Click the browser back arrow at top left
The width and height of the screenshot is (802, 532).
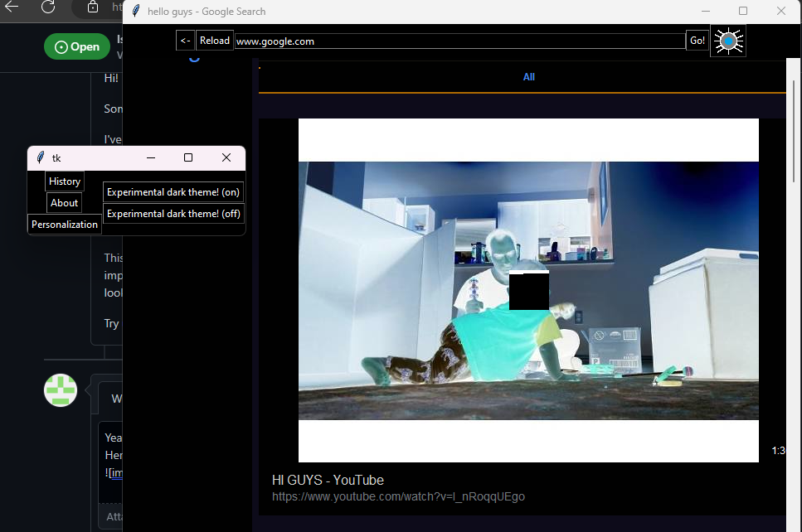[x=12, y=7]
